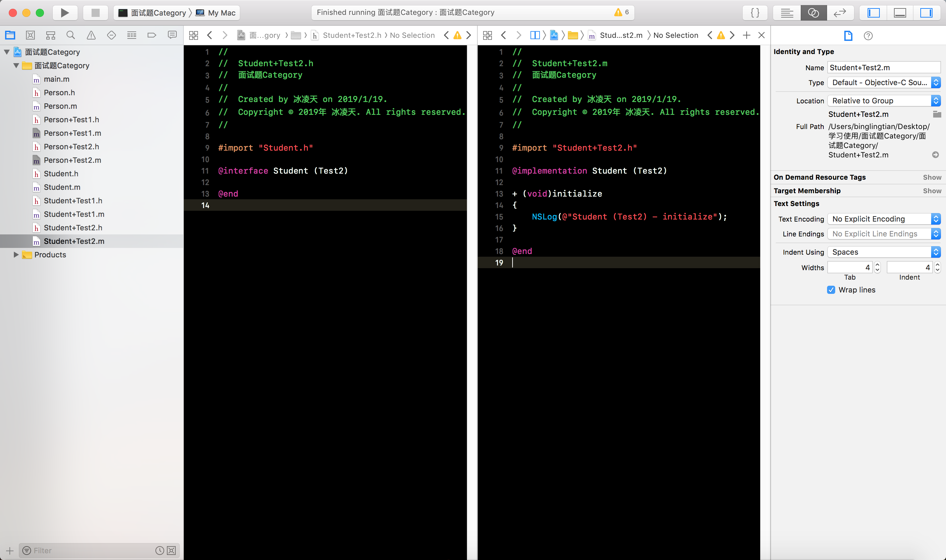This screenshot has height=560, width=946.
Task: Hide the Inspectors panel toggle
Action: pyautogui.click(x=926, y=13)
